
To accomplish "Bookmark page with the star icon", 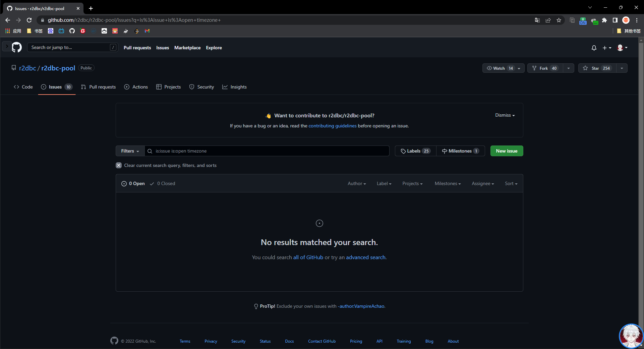I will coord(559,20).
